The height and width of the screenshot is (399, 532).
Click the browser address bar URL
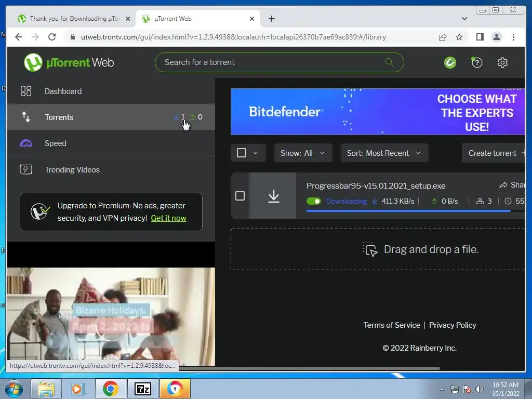233,37
